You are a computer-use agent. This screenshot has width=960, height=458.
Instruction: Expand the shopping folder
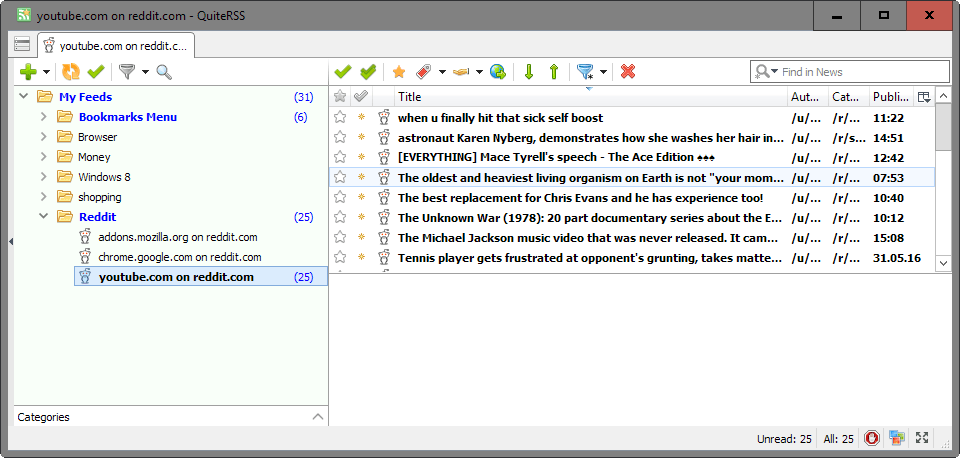click(43, 197)
